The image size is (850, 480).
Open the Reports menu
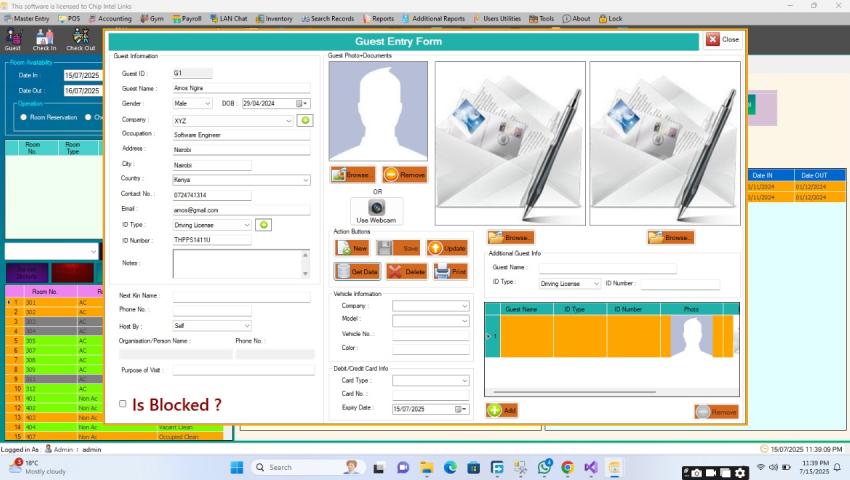pos(379,18)
